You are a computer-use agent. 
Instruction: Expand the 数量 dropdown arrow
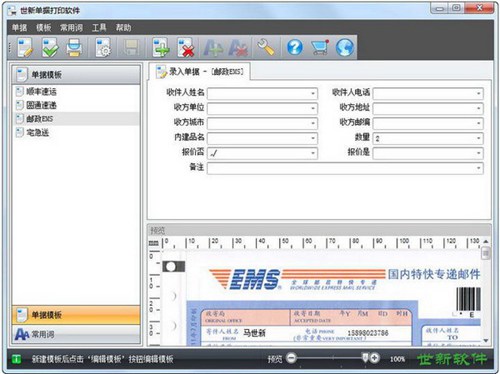(x=478, y=138)
